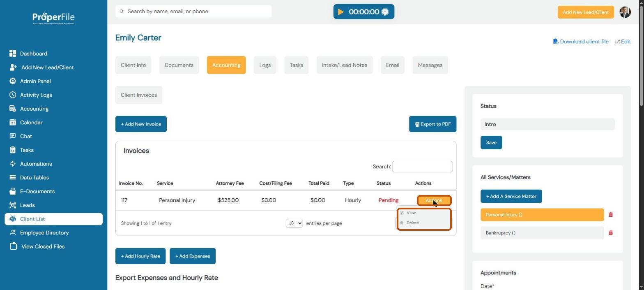644x290 pixels.
Task: Click the E-Documents sidebar icon
Action: tap(13, 191)
